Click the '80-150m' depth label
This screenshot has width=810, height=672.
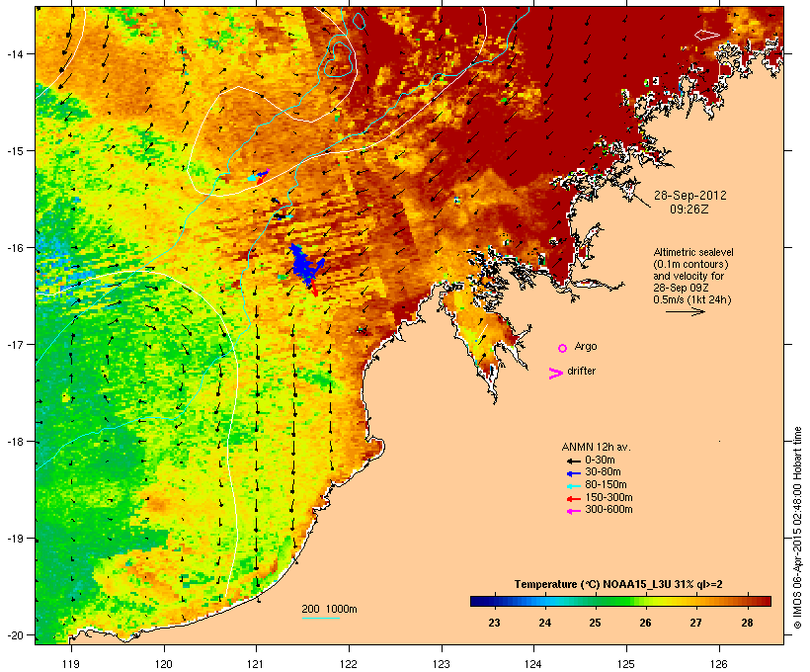606,485
